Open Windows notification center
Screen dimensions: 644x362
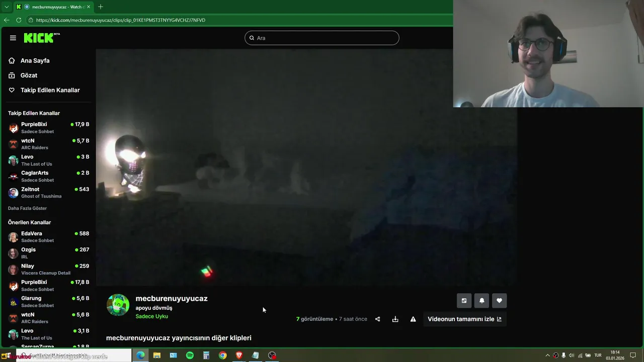point(633,355)
